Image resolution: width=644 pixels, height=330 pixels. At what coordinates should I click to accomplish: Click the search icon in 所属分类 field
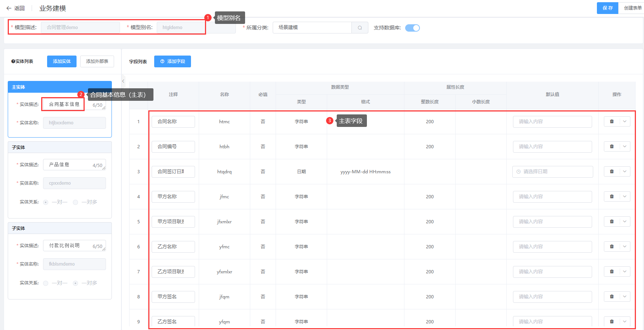coord(360,28)
